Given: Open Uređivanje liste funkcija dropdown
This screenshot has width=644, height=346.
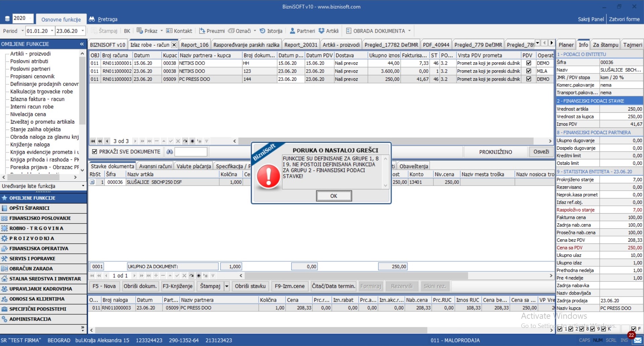Looking at the screenshot, I should point(83,186).
